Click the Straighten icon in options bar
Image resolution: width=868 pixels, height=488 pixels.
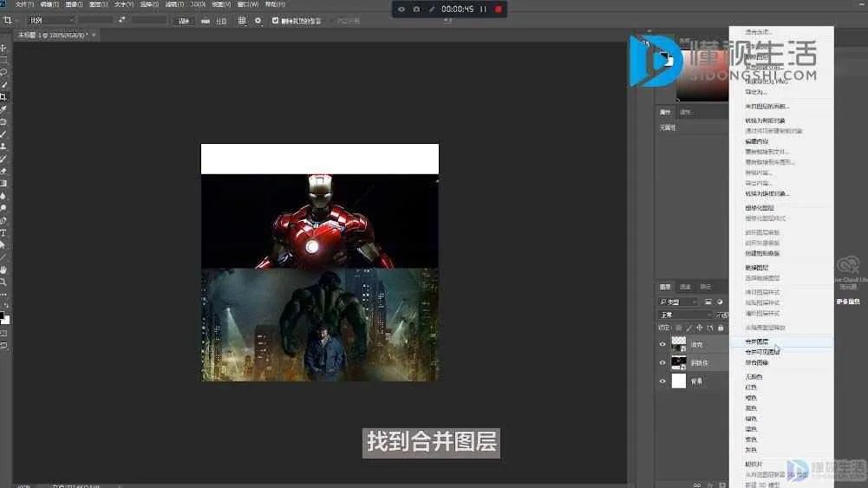206,21
